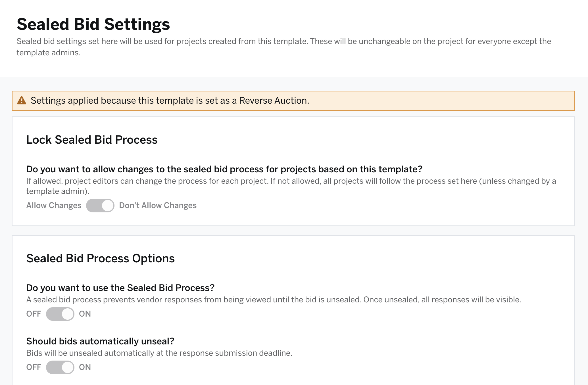Click OFF beside the Sealed Bid Process toggle

click(x=34, y=314)
